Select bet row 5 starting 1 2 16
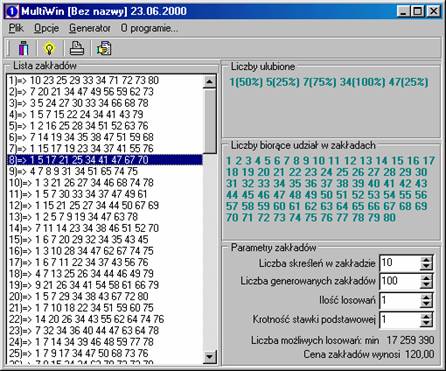Viewport: 446px width, 371px height. (105, 126)
